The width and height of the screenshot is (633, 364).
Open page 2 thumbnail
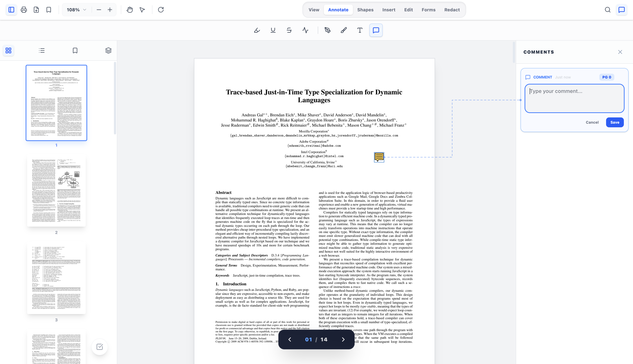click(56, 190)
